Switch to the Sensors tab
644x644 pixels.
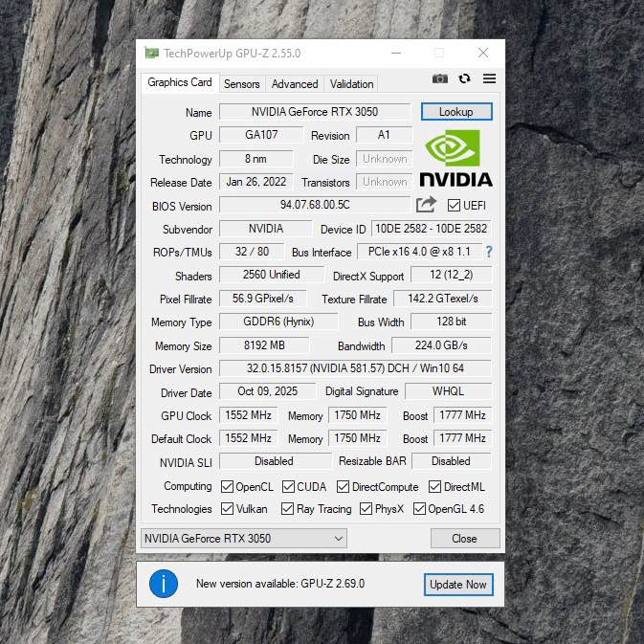click(242, 84)
